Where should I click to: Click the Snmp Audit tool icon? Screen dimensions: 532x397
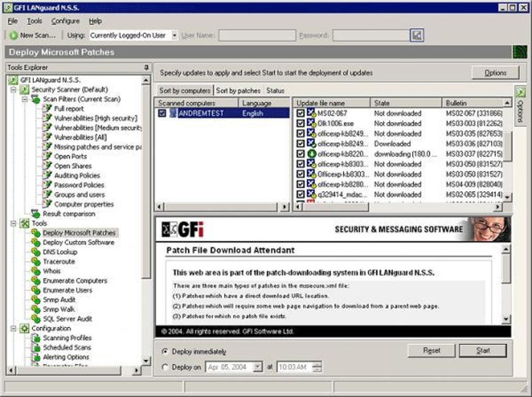35,300
